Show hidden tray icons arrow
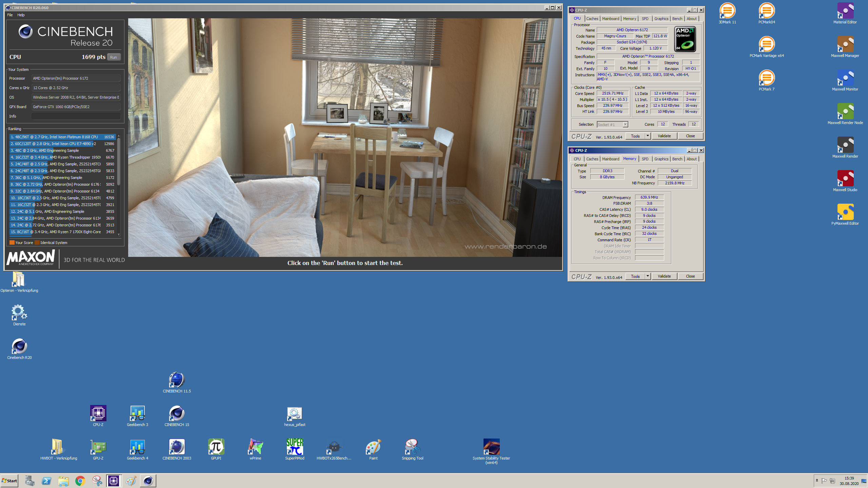868x488 pixels. tap(817, 481)
